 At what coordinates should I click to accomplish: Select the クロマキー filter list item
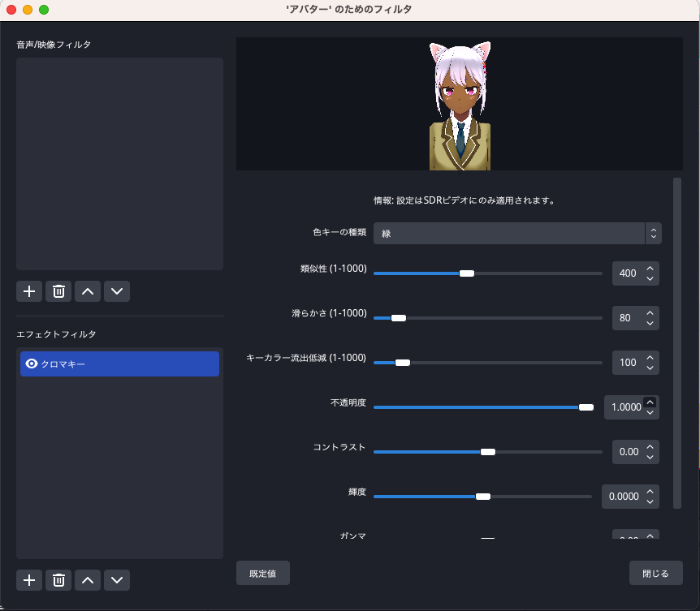coord(119,364)
